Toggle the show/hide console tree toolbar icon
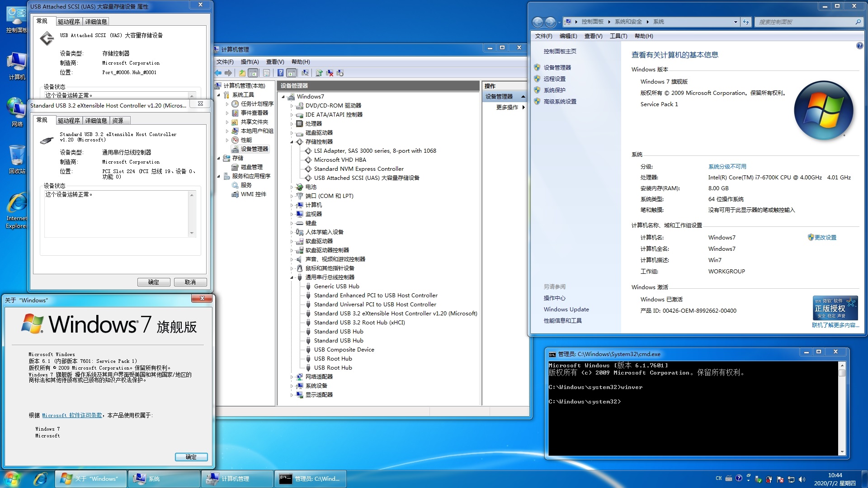 pos(253,73)
